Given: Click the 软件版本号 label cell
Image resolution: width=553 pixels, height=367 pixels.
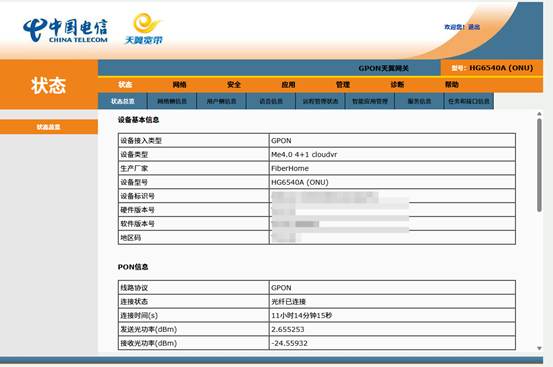Looking at the screenshot, I should (x=194, y=224).
